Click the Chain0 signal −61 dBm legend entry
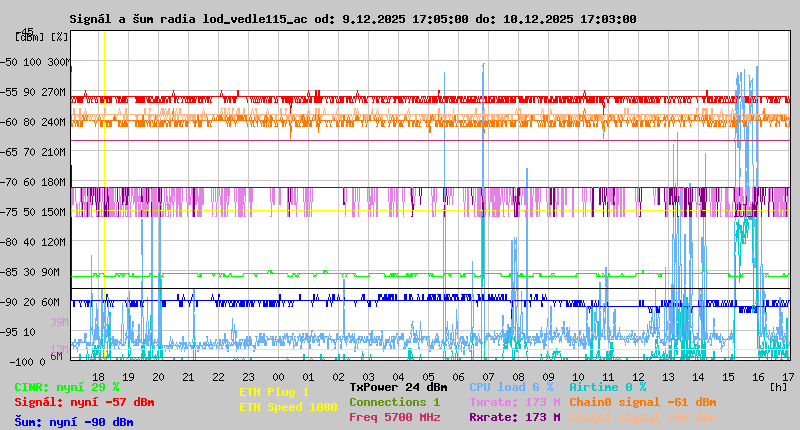Viewport: 800px width, 430px height. (642, 402)
